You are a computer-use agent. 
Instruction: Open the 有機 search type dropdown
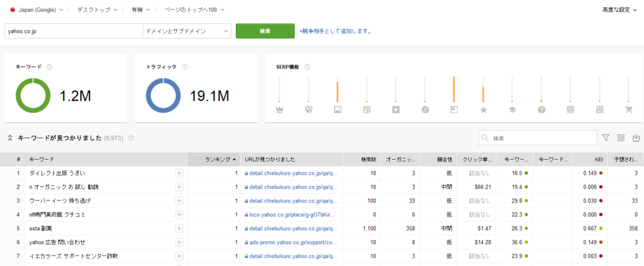click(x=142, y=10)
